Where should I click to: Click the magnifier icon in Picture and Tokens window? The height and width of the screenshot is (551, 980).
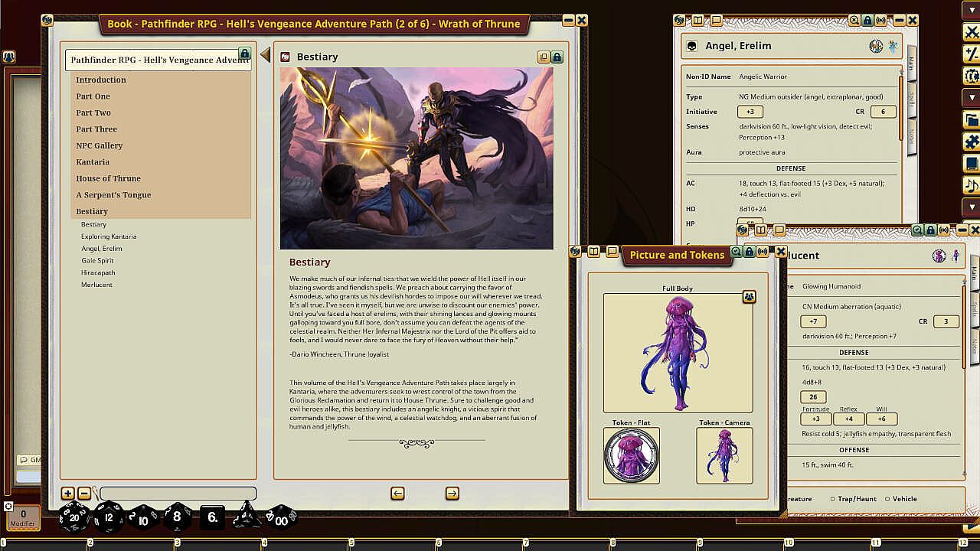tap(736, 251)
